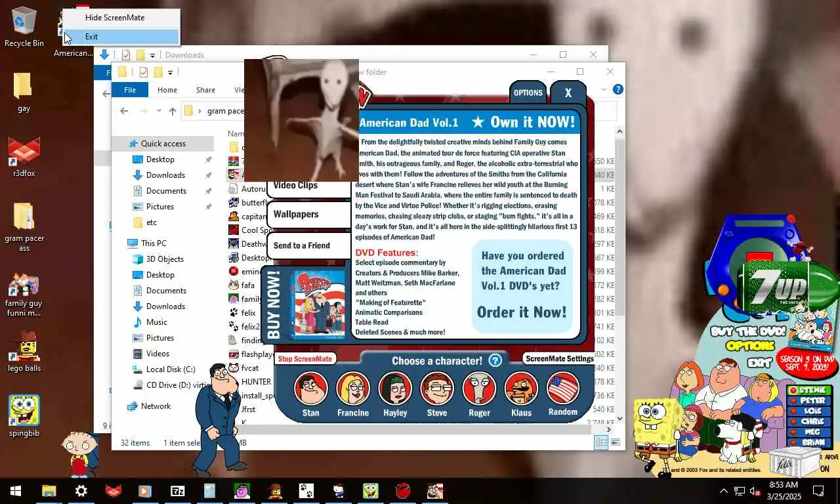Image resolution: width=840 pixels, height=504 pixels.
Task: Open Hello Kitty icon in taskbar
Action: (339, 491)
